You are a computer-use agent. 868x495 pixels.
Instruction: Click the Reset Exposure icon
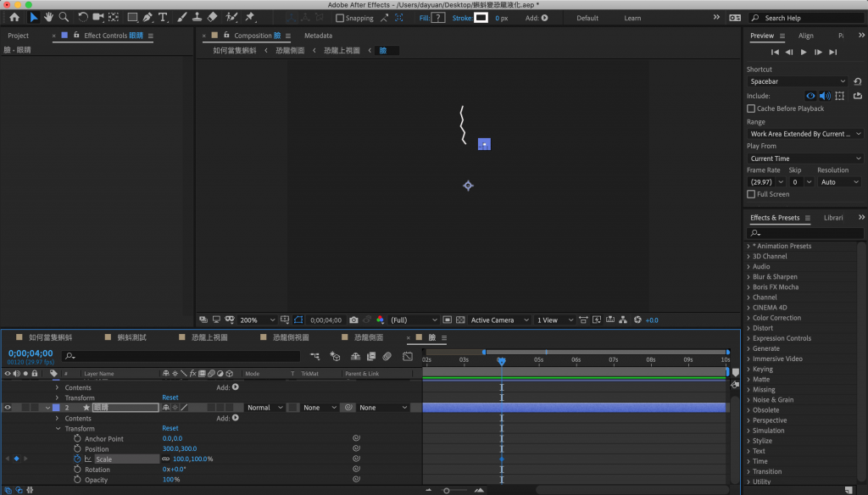[x=637, y=320]
